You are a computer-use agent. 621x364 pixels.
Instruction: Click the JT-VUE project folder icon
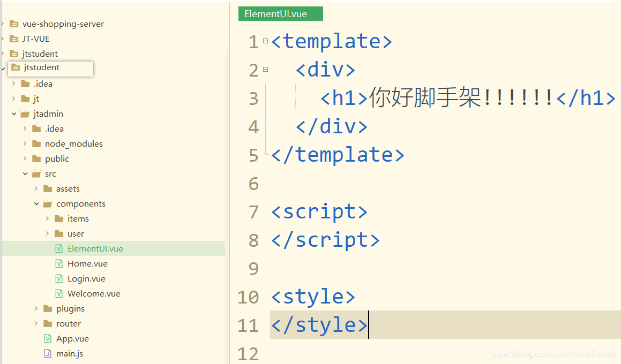(14, 39)
